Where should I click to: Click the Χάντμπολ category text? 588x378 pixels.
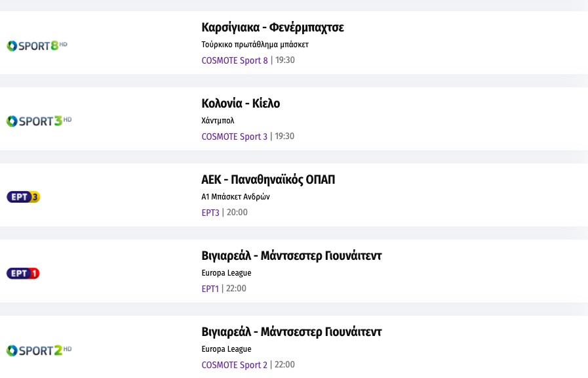tap(218, 121)
